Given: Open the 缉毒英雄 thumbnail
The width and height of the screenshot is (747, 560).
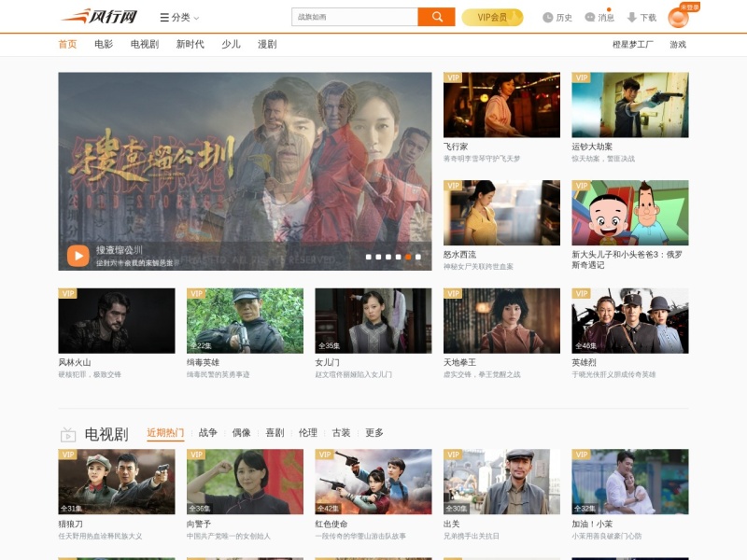Looking at the screenshot, I should (x=245, y=320).
